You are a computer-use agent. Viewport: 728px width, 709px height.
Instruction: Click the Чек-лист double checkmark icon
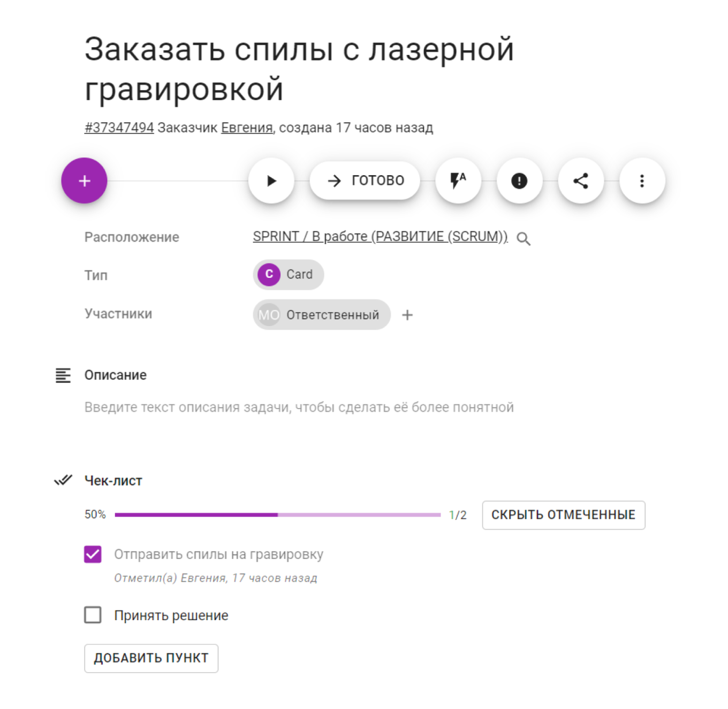[x=64, y=480]
